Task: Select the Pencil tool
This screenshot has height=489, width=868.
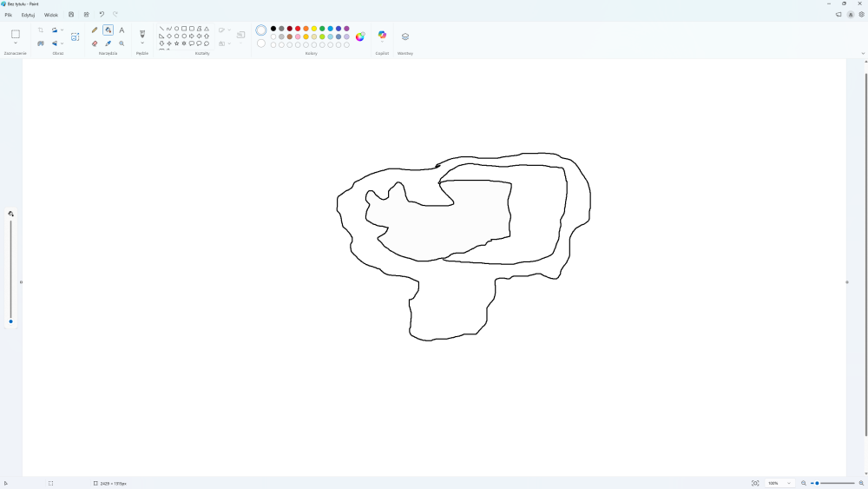Action: tap(95, 30)
